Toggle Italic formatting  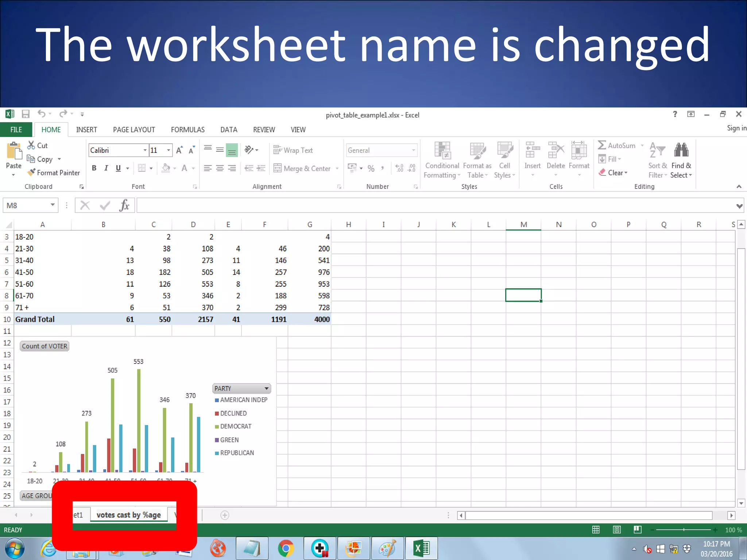tap(106, 168)
